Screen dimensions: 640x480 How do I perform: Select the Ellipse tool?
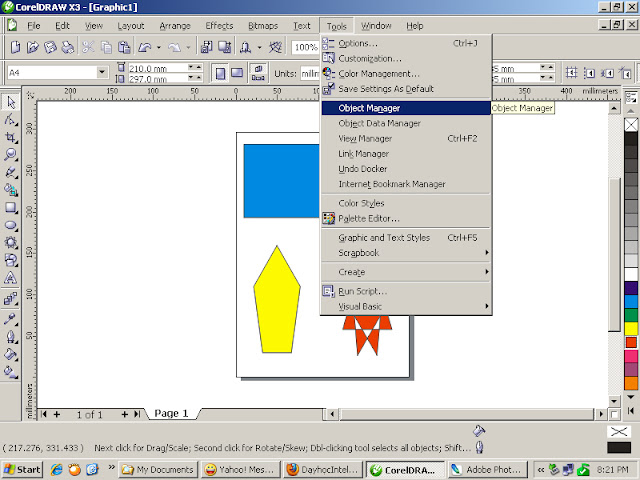pos(10,225)
